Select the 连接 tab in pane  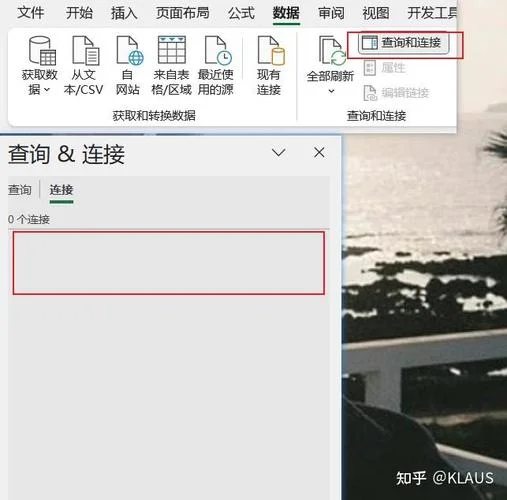tap(61, 190)
